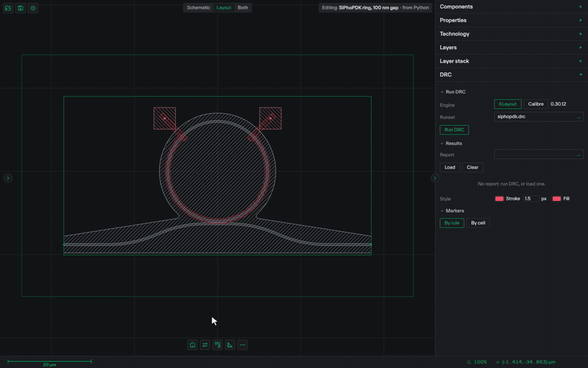Viewport: 588px width, 368px height.
Task: Switch to Both view
Action: point(243,7)
